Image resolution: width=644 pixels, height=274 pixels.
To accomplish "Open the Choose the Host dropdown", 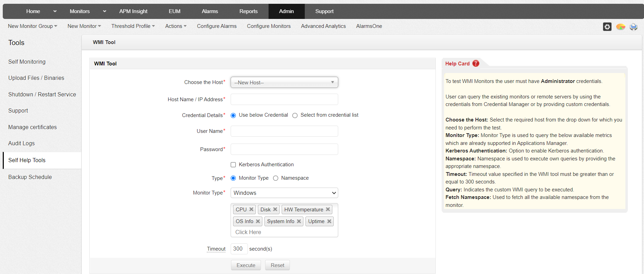I will pyautogui.click(x=284, y=83).
